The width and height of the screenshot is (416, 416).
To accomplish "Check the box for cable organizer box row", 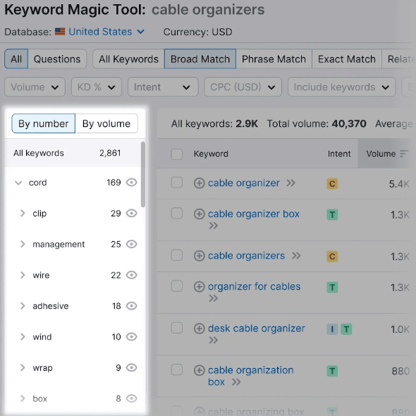I will [x=177, y=213].
